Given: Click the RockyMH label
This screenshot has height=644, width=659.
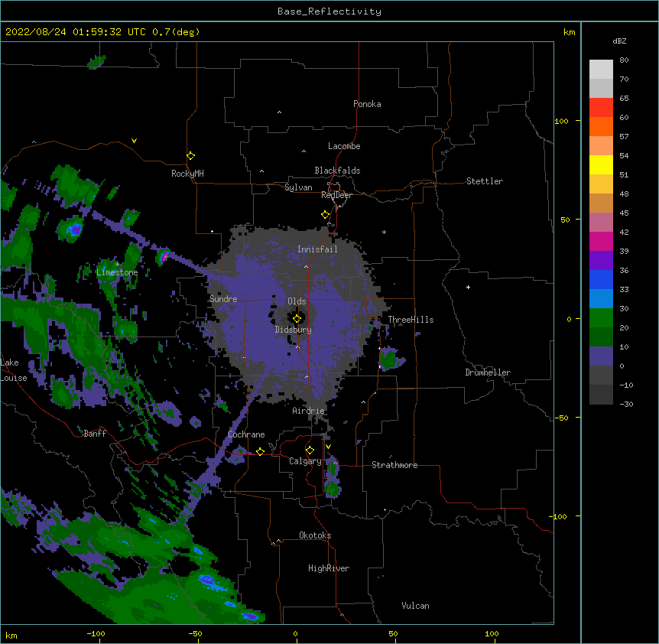Looking at the screenshot, I should (x=187, y=174).
